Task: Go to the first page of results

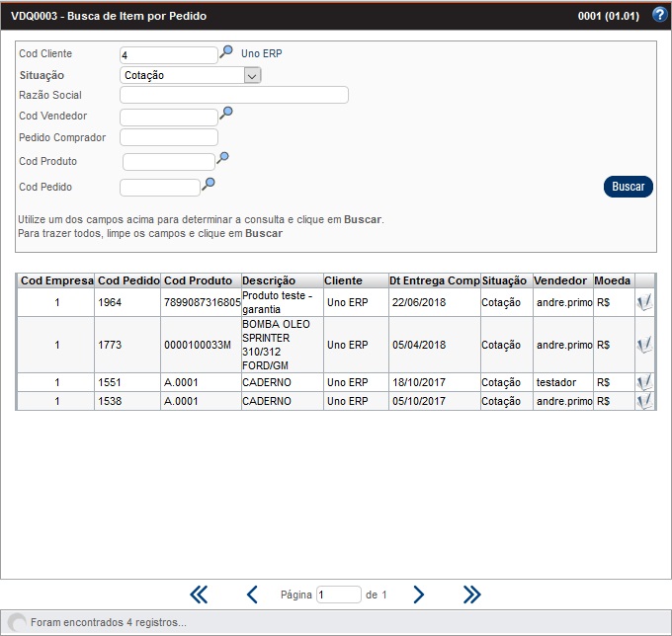Action: [x=199, y=594]
